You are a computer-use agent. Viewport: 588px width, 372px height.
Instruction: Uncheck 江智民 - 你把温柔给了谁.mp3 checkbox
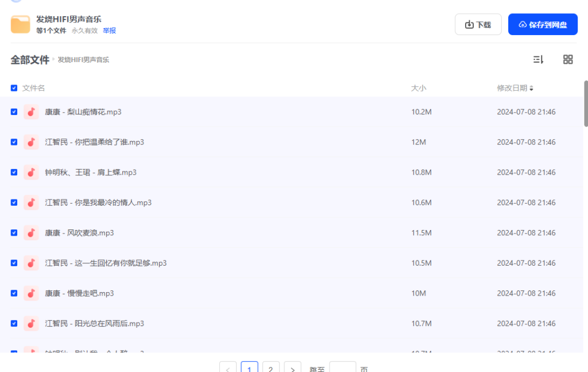[14, 142]
